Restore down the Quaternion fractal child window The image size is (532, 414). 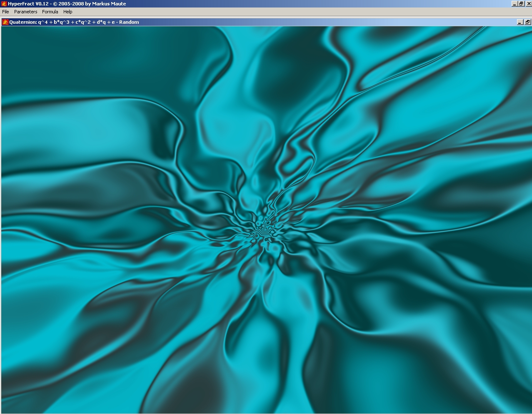click(x=527, y=22)
